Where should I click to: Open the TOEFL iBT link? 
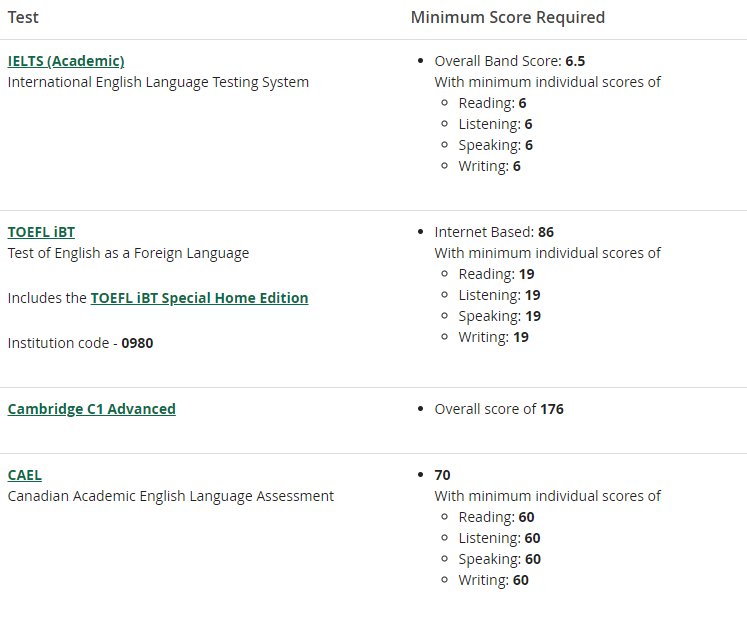(x=41, y=232)
